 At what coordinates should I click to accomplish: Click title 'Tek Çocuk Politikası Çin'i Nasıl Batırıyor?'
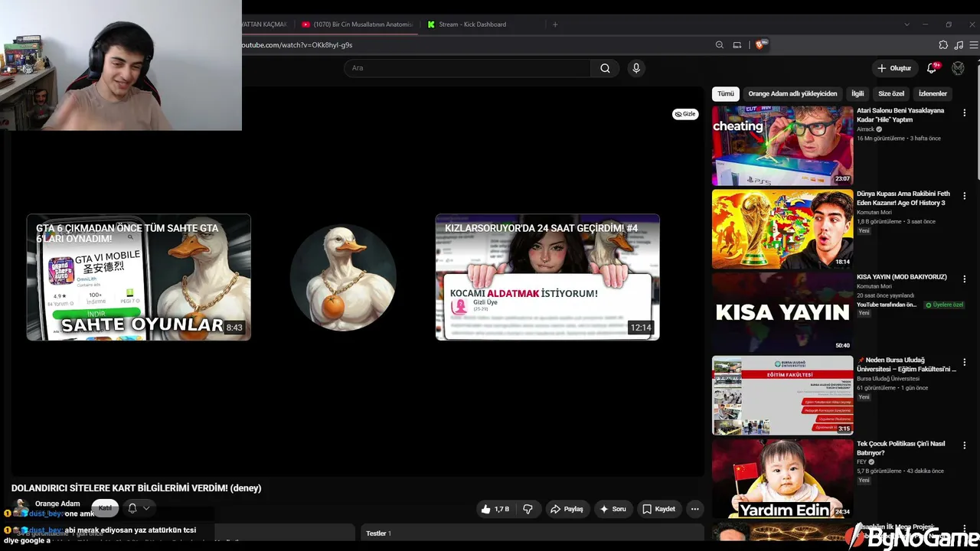(x=901, y=448)
